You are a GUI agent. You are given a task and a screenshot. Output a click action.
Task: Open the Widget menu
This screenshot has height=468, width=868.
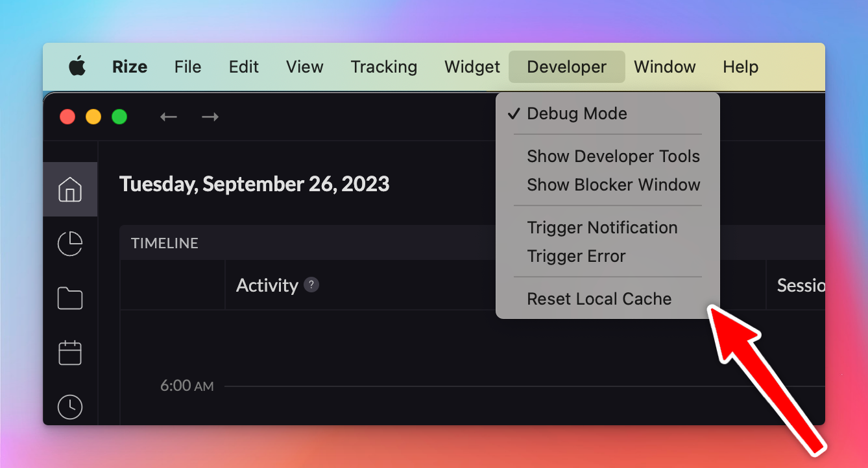tap(472, 67)
